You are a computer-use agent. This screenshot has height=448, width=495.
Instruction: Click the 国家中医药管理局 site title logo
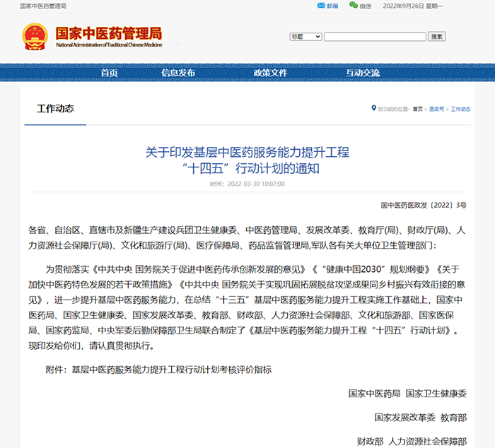[109, 33]
